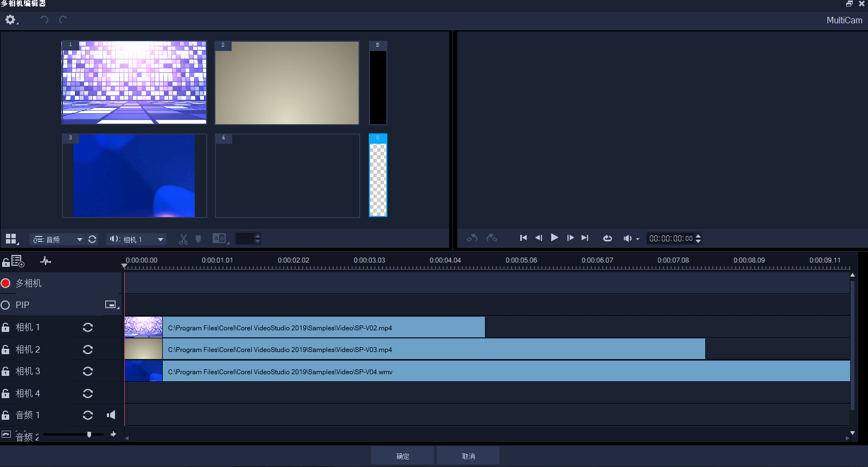
Task: Select the scissors split clip tool
Action: point(183,239)
